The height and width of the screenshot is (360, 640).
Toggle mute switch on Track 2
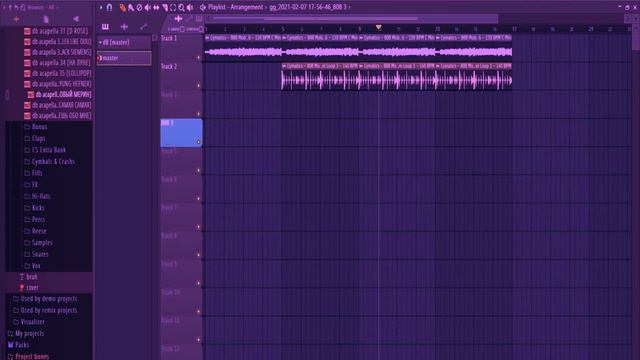coord(199,86)
